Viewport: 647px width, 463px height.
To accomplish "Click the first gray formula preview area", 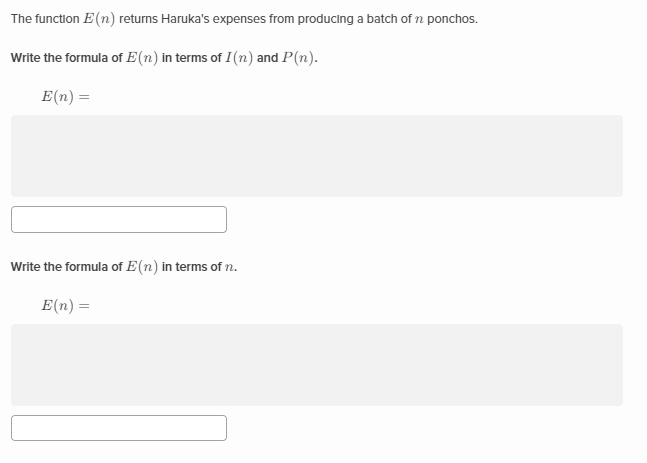I will (316, 156).
